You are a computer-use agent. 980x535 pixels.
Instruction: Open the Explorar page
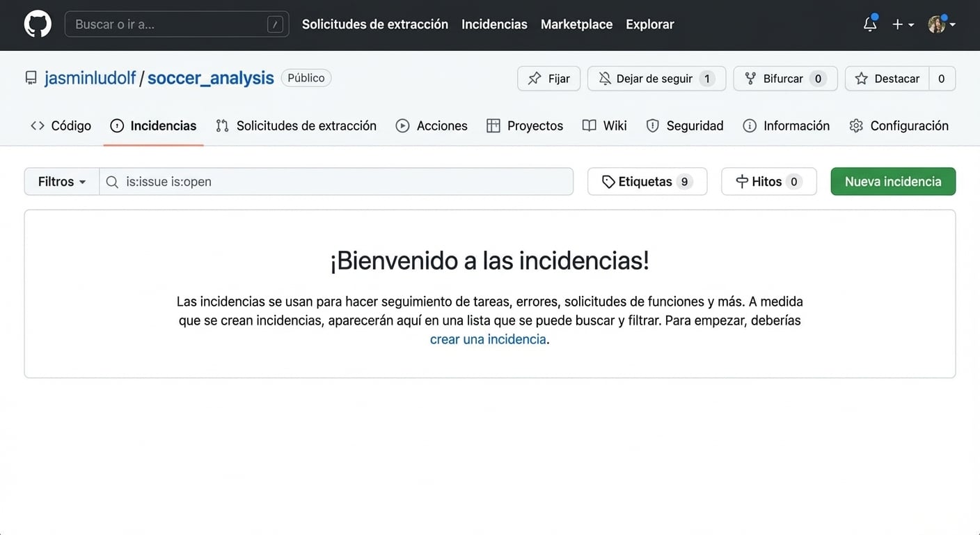[650, 24]
